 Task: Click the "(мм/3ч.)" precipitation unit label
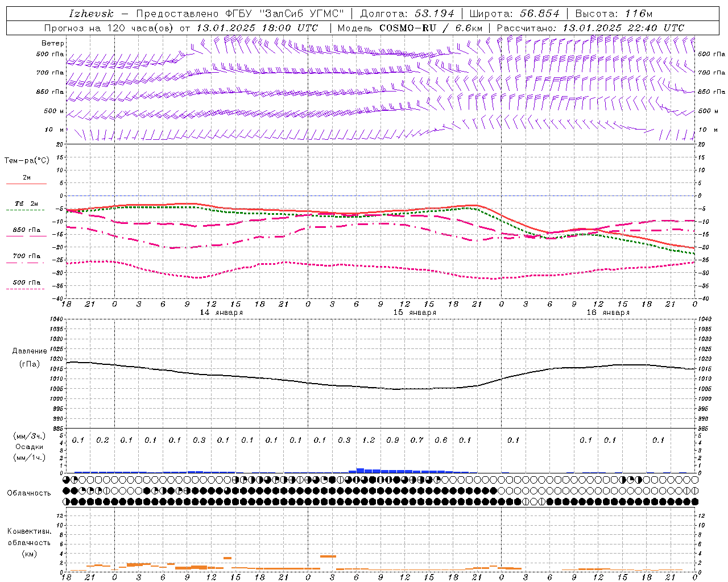pos(30,436)
